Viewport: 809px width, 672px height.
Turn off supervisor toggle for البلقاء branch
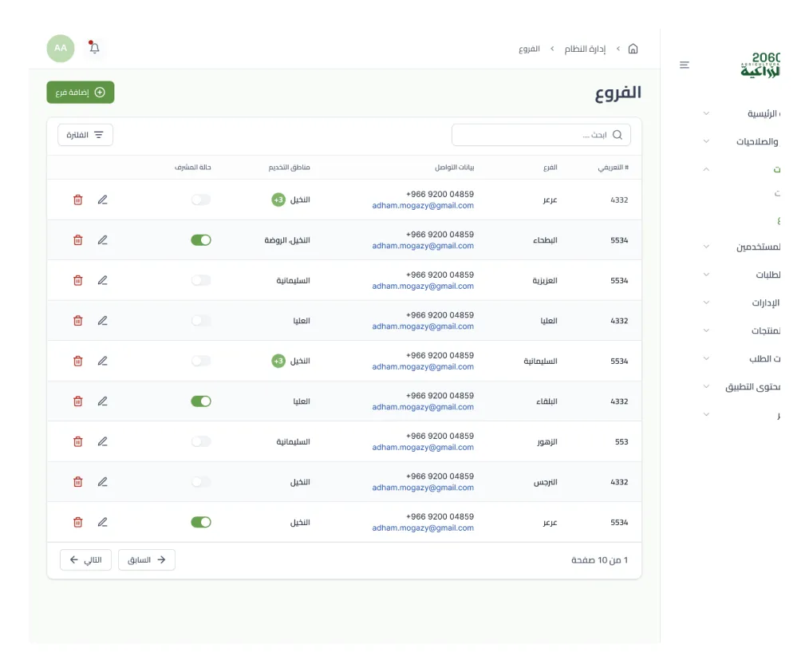[x=201, y=401]
